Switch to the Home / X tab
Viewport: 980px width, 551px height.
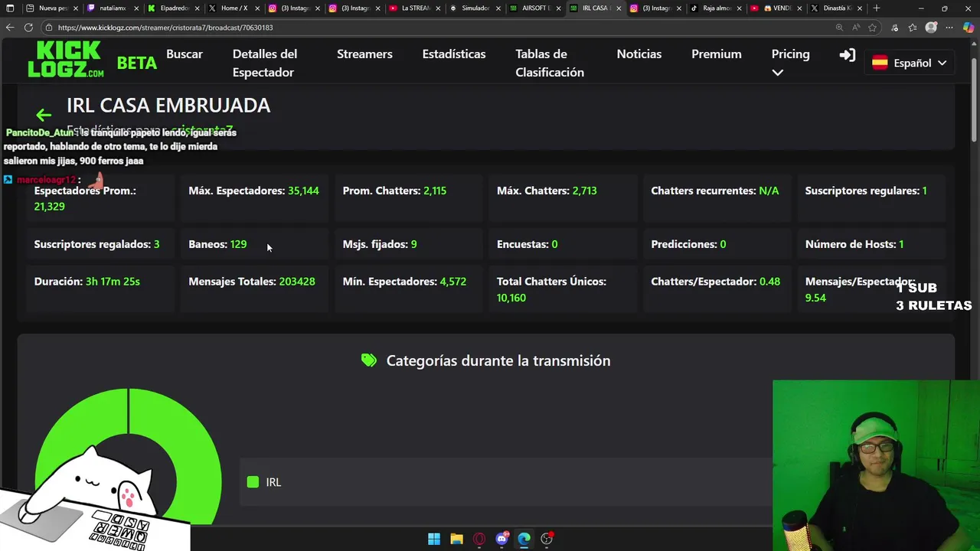click(234, 8)
